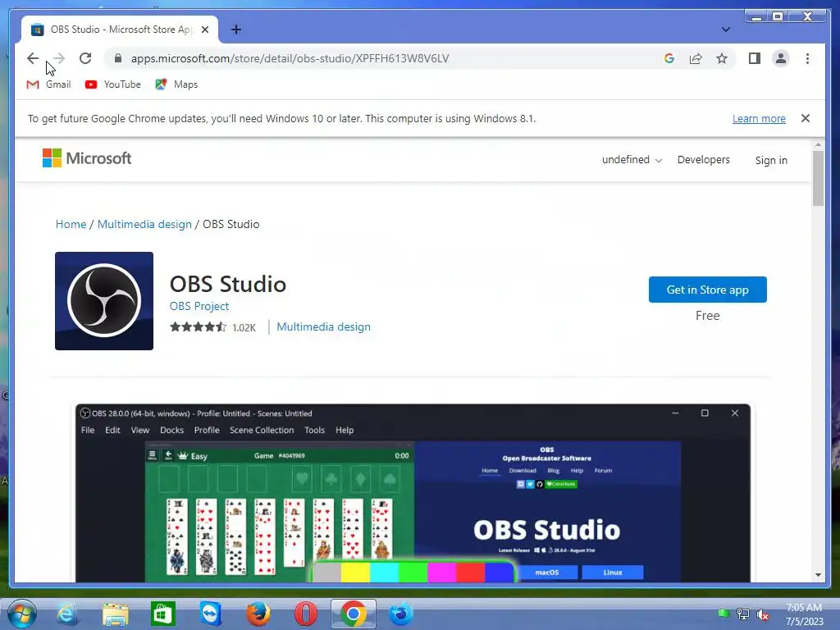
Task: Open the tab search dropdown arrow
Action: tap(725, 30)
